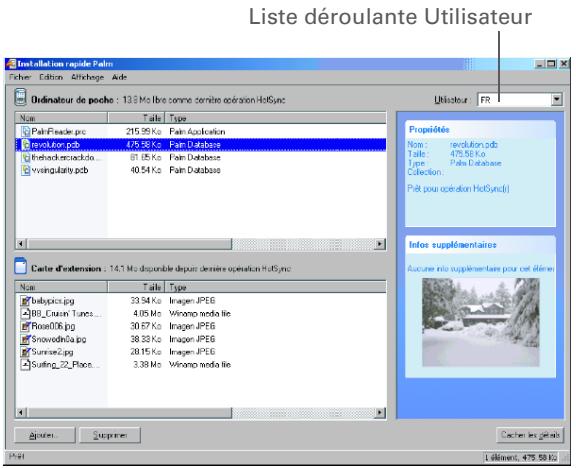576x468 pixels.
Task: Sort handheld list by Nom column
Action: pyautogui.click(x=61, y=118)
